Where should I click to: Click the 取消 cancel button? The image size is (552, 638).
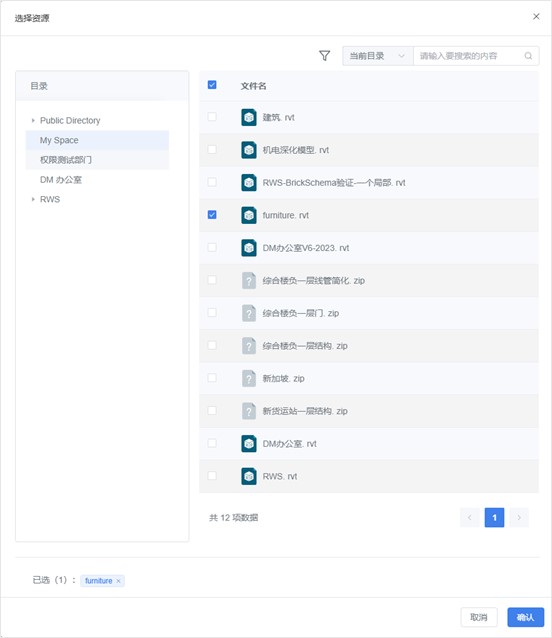click(x=479, y=617)
